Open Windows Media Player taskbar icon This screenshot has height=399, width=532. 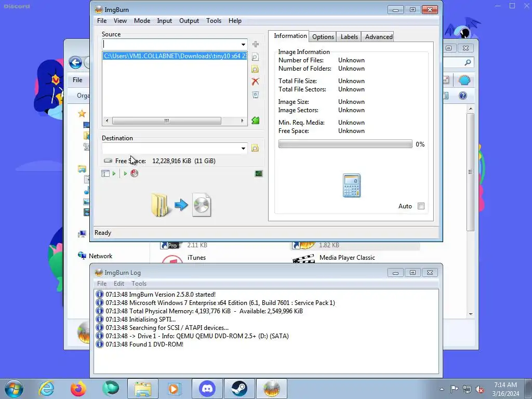point(175,389)
